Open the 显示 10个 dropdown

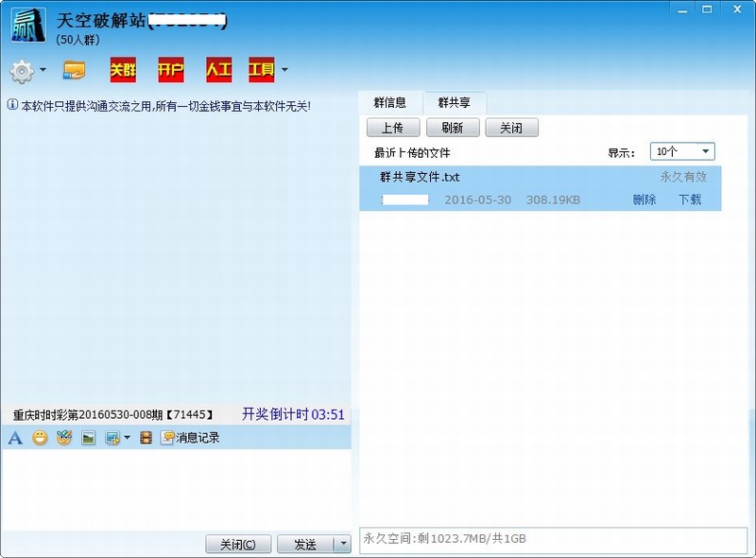pyautogui.click(x=683, y=150)
